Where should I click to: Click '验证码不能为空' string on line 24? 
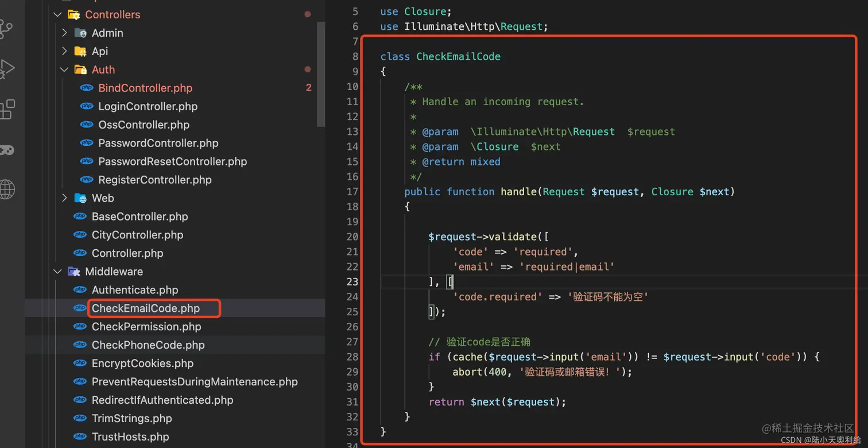pos(608,296)
